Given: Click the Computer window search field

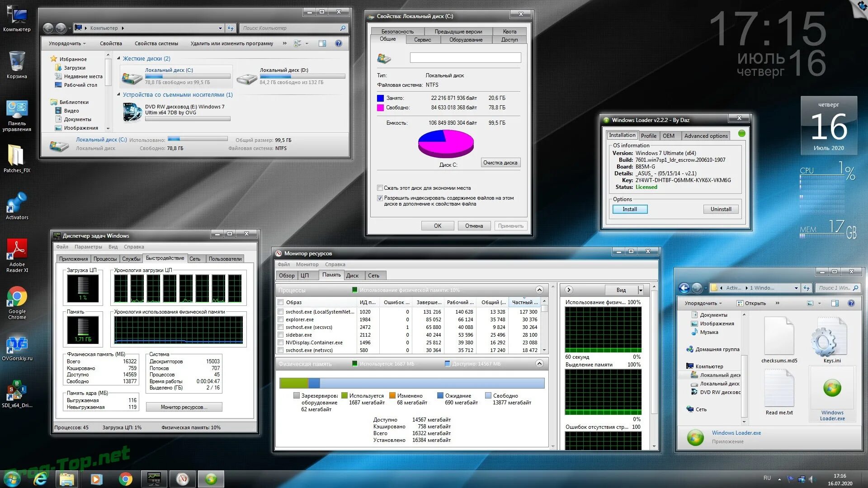Looking at the screenshot, I should point(290,28).
